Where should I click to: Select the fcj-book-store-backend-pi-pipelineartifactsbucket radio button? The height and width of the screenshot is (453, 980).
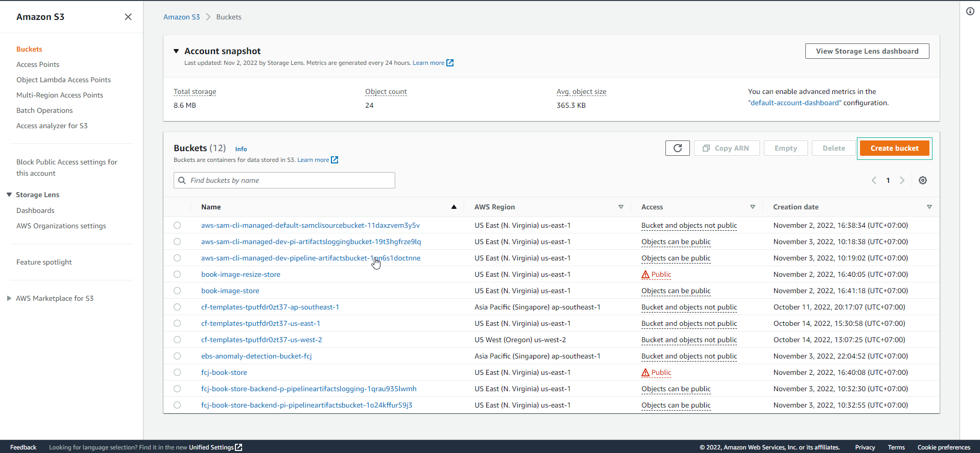(x=177, y=405)
